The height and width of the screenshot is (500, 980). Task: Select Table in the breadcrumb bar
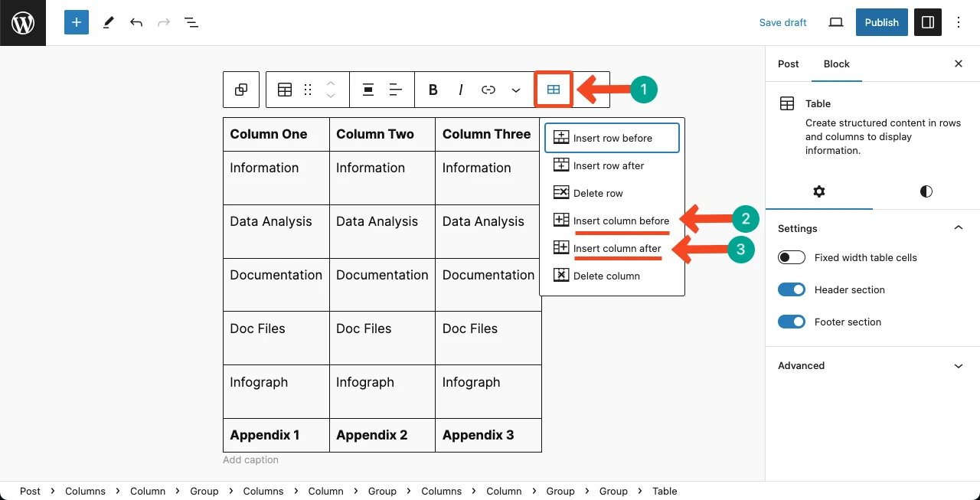(x=665, y=492)
